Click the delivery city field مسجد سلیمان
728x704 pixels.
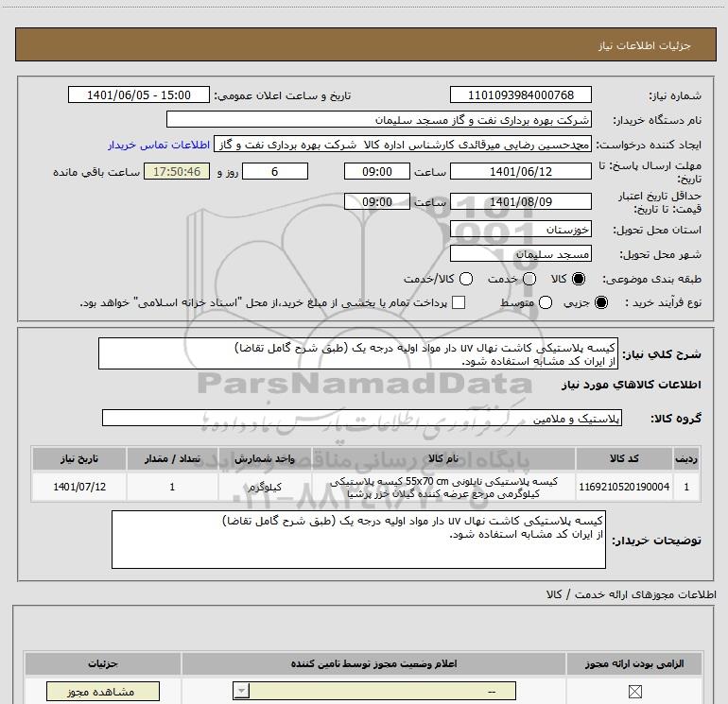[521, 254]
